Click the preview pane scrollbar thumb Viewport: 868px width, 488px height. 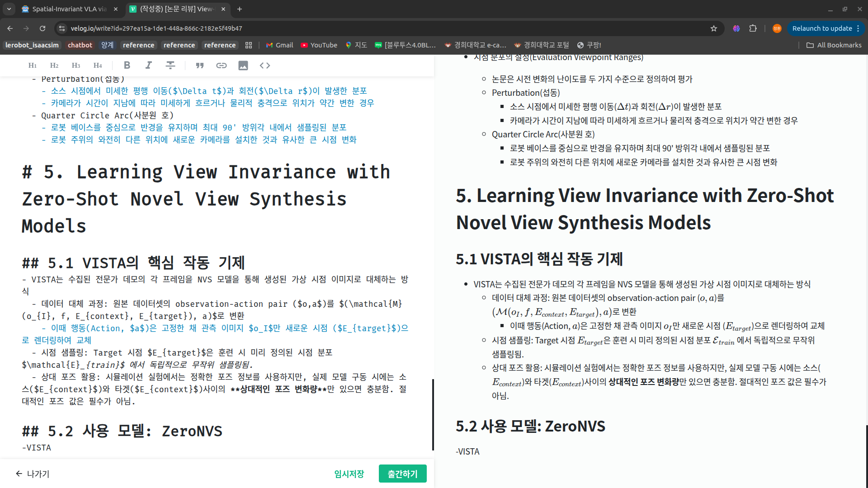click(x=867, y=456)
